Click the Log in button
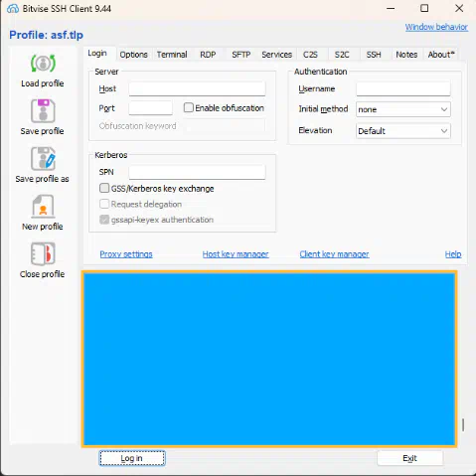This screenshot has width=476, height=476. click(x=132, y=458)
